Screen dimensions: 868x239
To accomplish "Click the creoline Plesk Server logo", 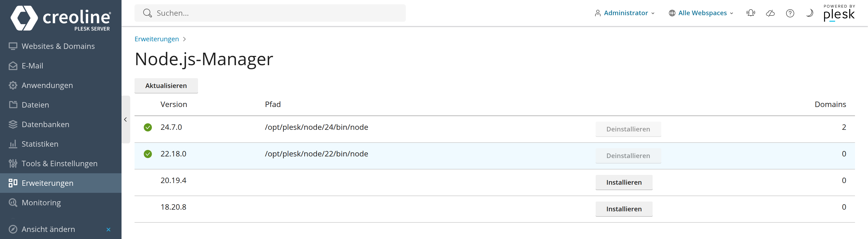I will click(61, 18).
